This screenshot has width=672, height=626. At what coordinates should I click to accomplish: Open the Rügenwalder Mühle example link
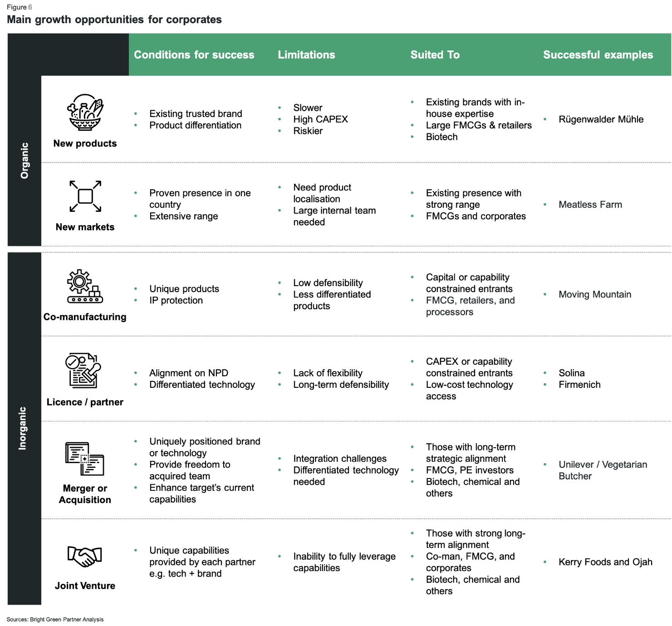pos(602,119)
